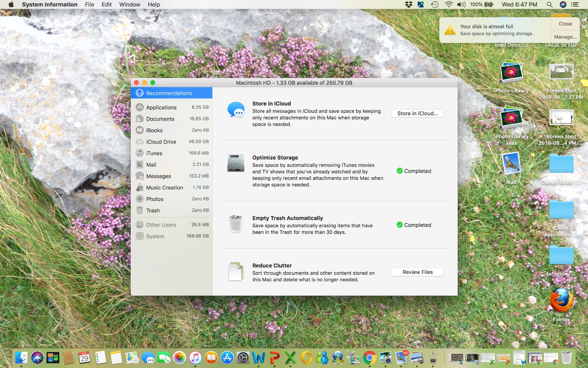The height and width of the screenshot is (368, 588).
Task: Click Review Files under Reduce Clutter
Action: tap(417, 272)
